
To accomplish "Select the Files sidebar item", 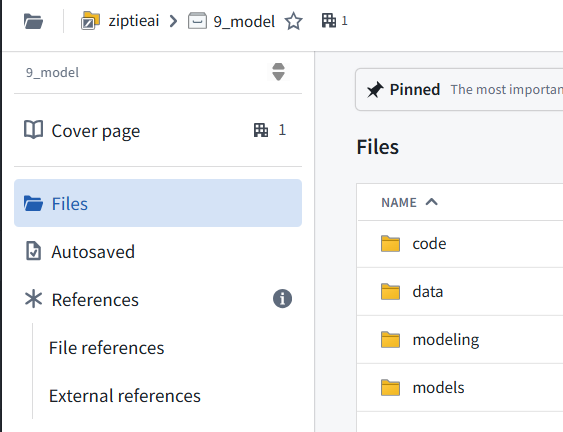I will (158, 203).
